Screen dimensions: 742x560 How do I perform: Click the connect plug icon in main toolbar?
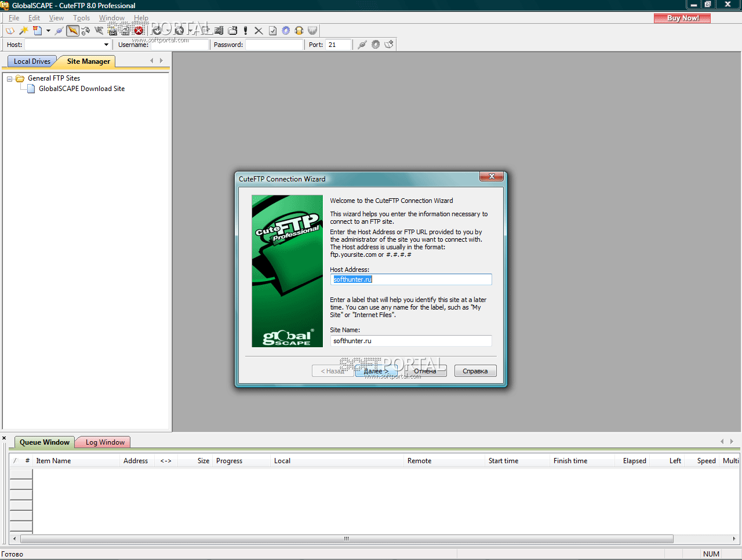59,31
